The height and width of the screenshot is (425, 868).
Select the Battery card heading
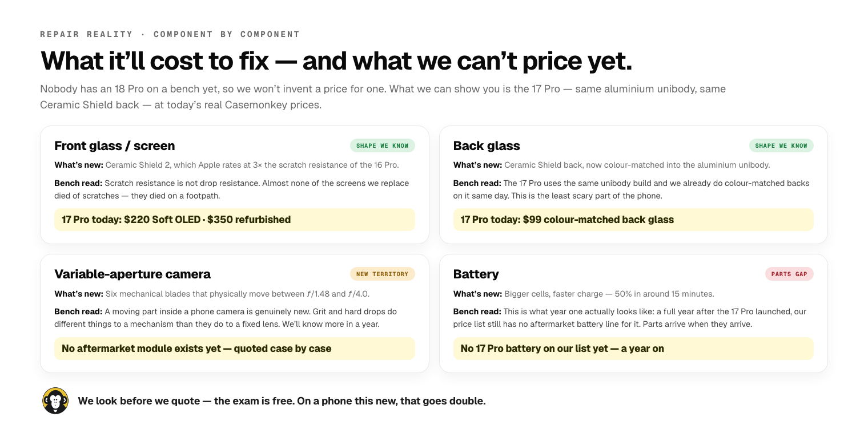coord(476,274)
